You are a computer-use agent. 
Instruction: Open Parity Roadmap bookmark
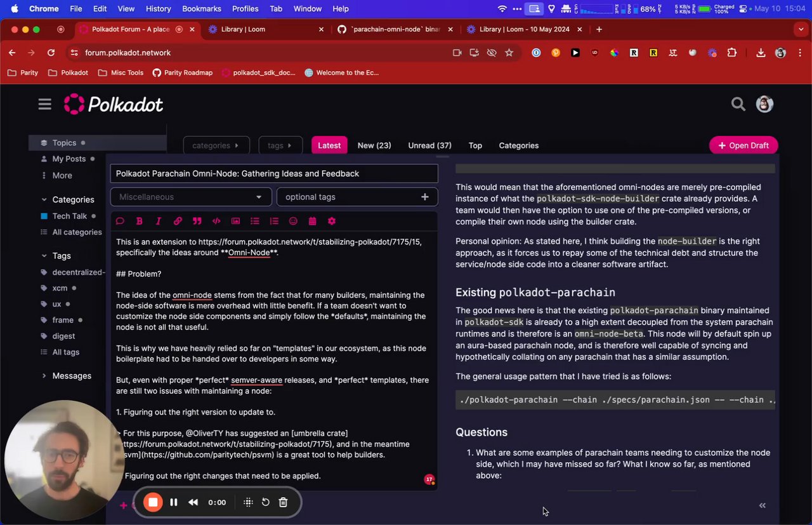tap(183, 72)
